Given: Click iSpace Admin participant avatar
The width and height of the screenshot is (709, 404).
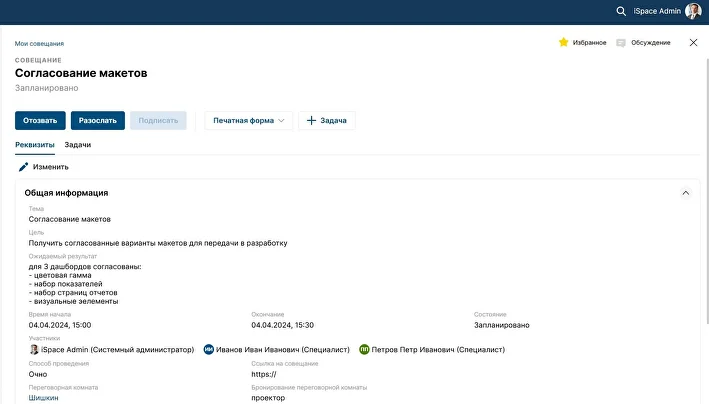Looking at the screenshot, I should pyautogui.click(x=34, y=350).
